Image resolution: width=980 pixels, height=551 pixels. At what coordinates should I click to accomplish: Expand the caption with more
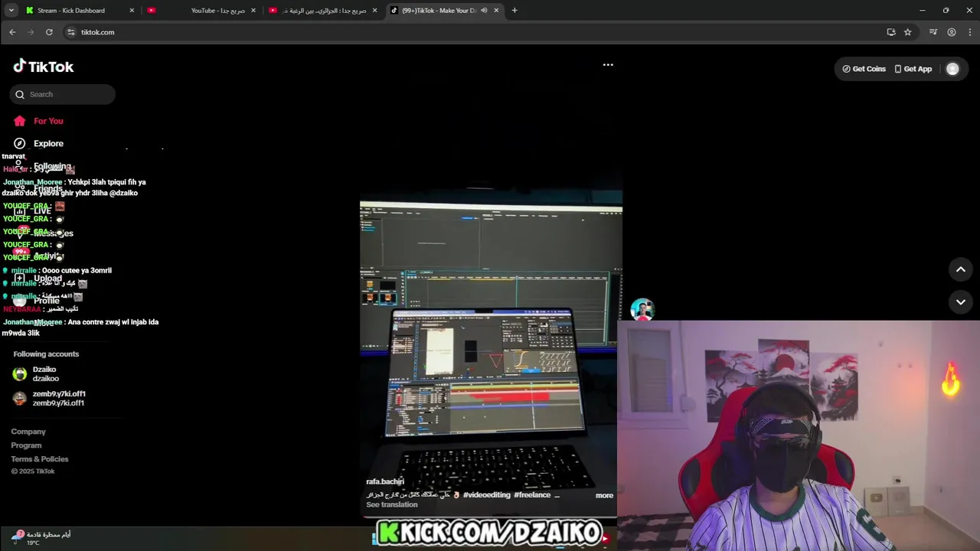coord(604,495)
